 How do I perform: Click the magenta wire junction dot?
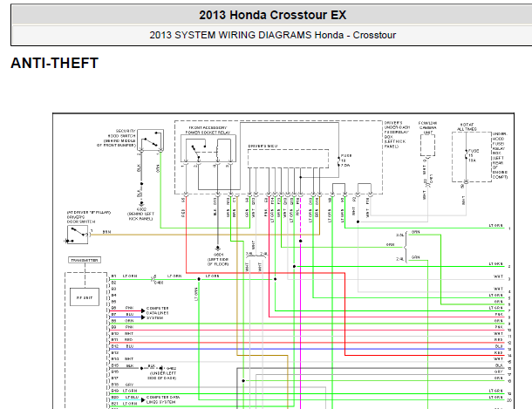(301, 241)
